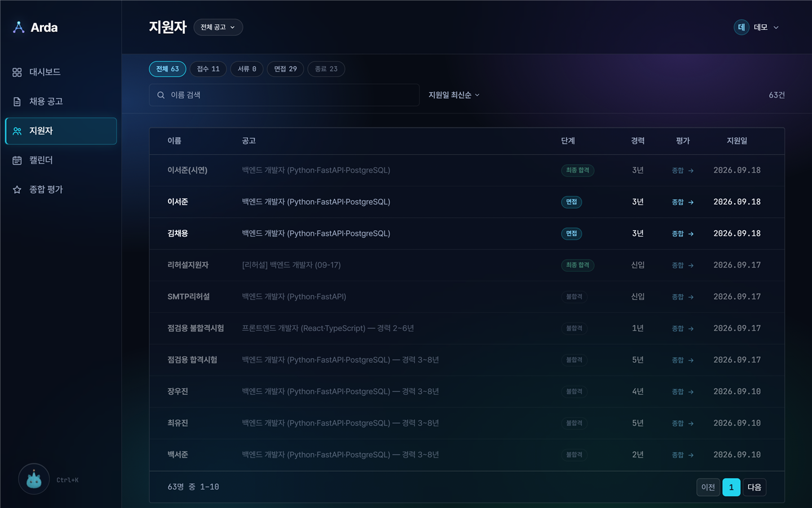812x508 pixels.
Task: Switch to the 종료 23 tab
Action: 326,69
